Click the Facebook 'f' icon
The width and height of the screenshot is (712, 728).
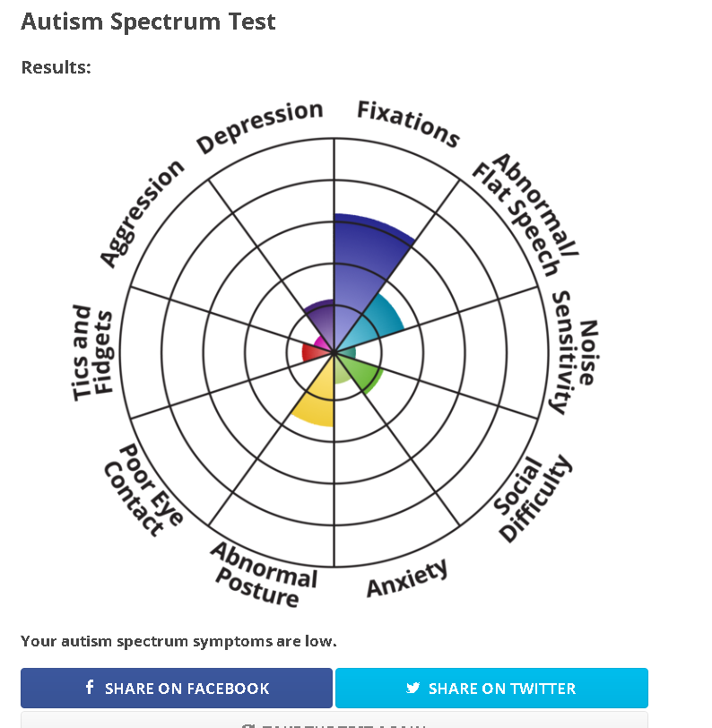(x=90, y=687)
